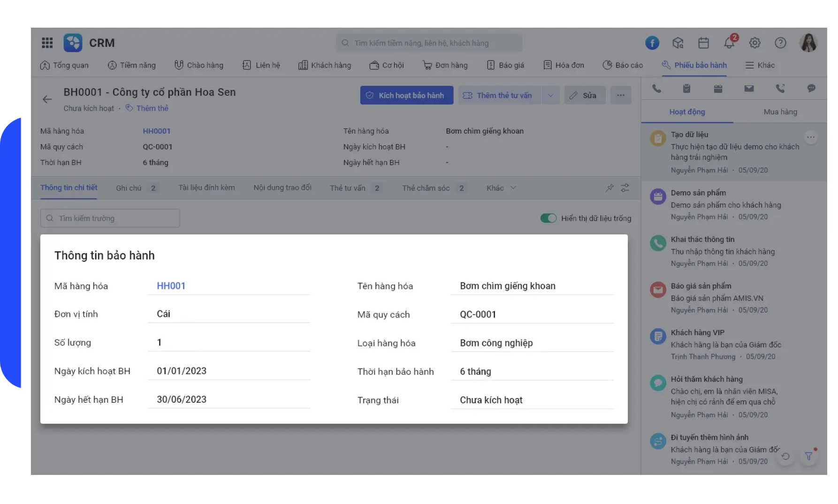Open the Đơn hàng menu
Viewport: 838px width, 504px height.
coord(445,65)
